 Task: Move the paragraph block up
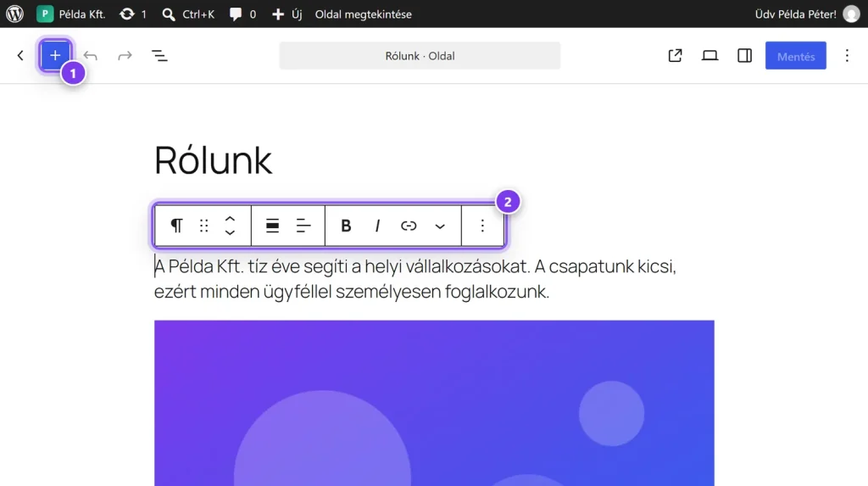(230, 220)
